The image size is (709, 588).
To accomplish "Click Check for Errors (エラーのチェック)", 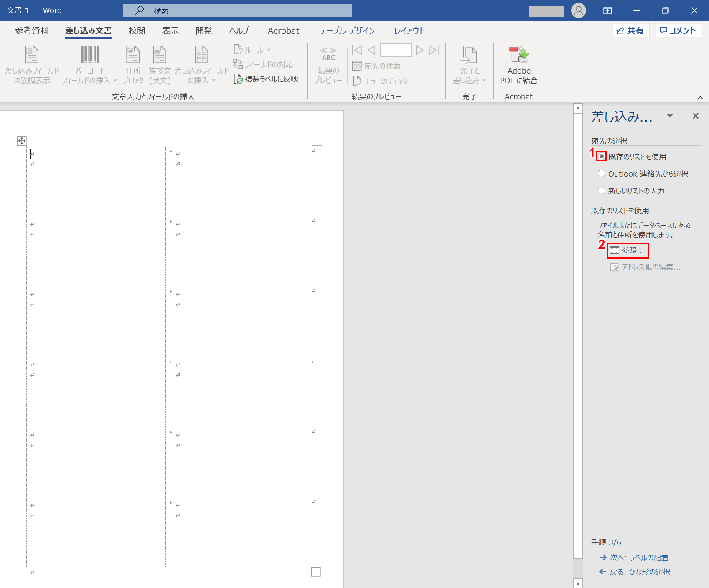I will click(380, 81).
